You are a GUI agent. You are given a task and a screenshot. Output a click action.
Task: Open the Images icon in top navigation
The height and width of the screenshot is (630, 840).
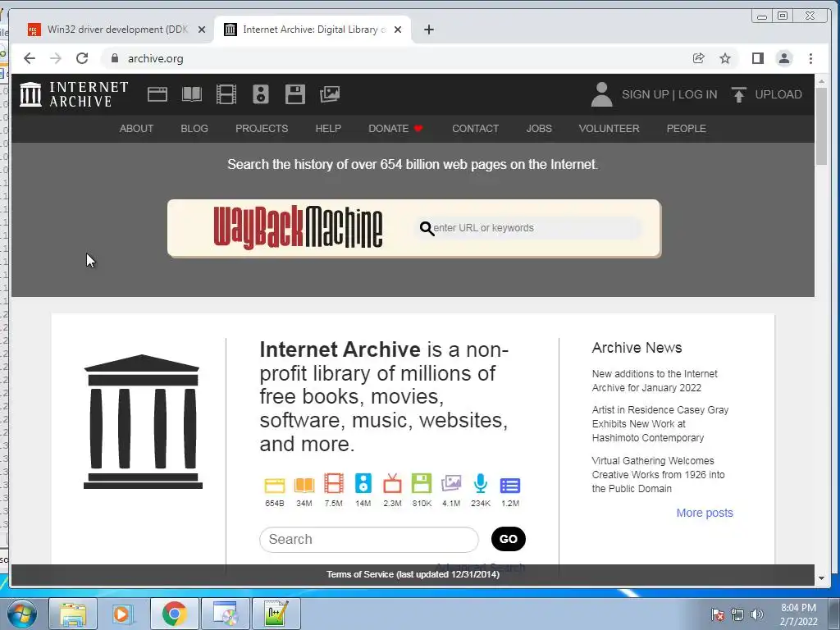tap(330, 94)
